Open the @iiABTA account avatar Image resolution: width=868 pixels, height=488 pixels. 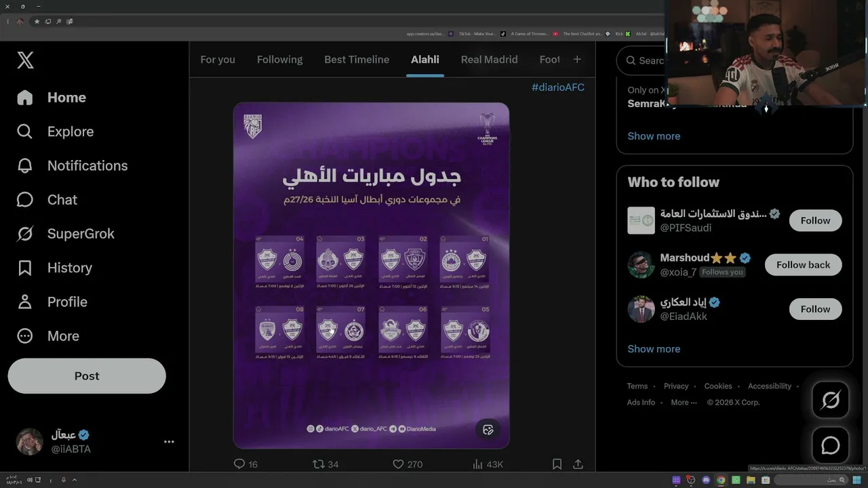pos(29,442)
